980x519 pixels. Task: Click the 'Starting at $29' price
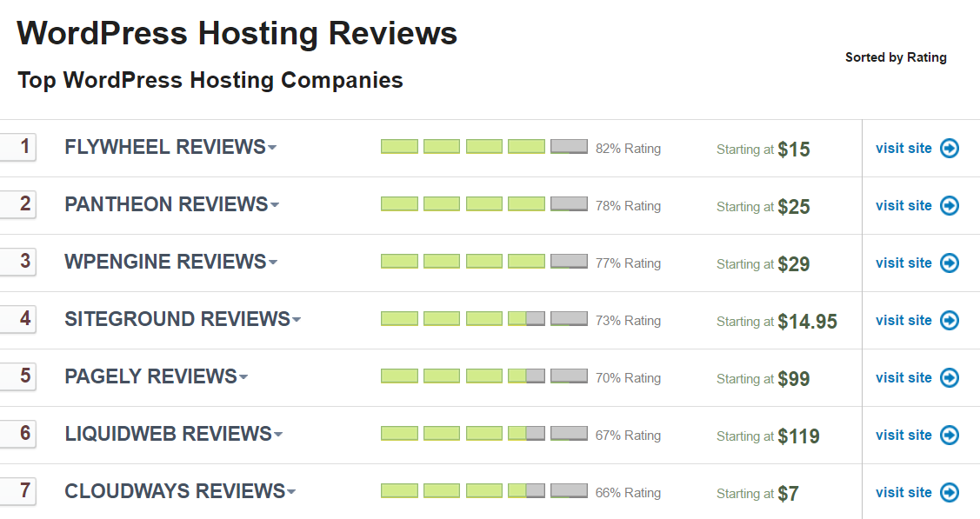pyautogui.click(x=763, y=264)
